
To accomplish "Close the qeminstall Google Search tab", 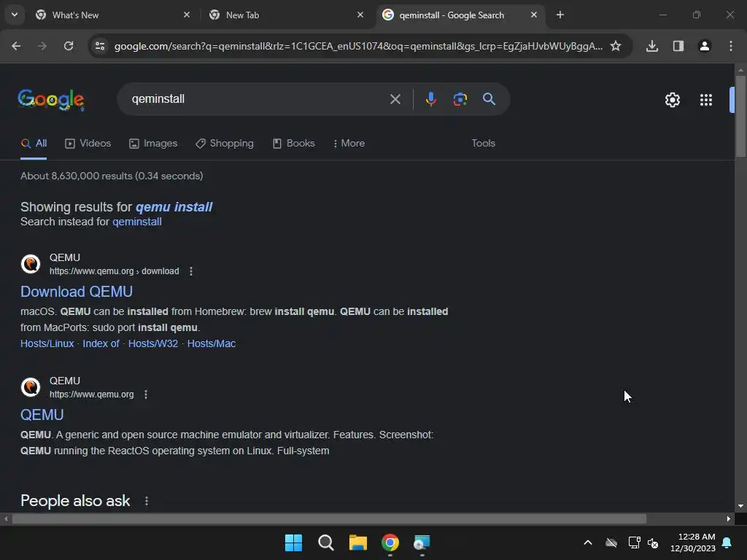I will [534, 15].
